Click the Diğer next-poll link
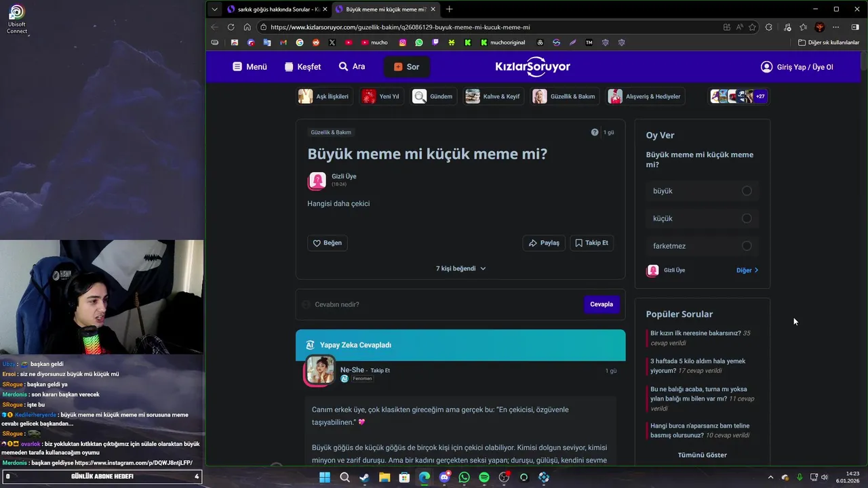This screenshot has height=488, width=868. click(x=747, y=270)
